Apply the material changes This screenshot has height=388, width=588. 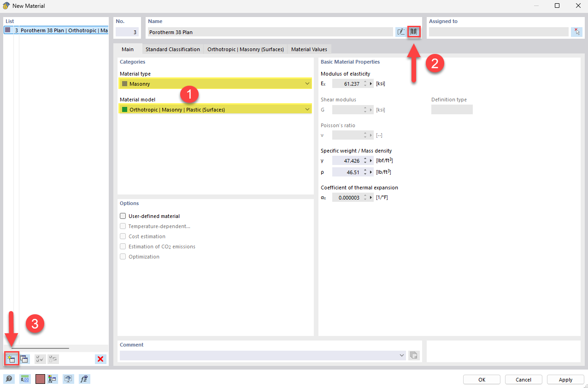pyautogui.click(x=565, y=379)
